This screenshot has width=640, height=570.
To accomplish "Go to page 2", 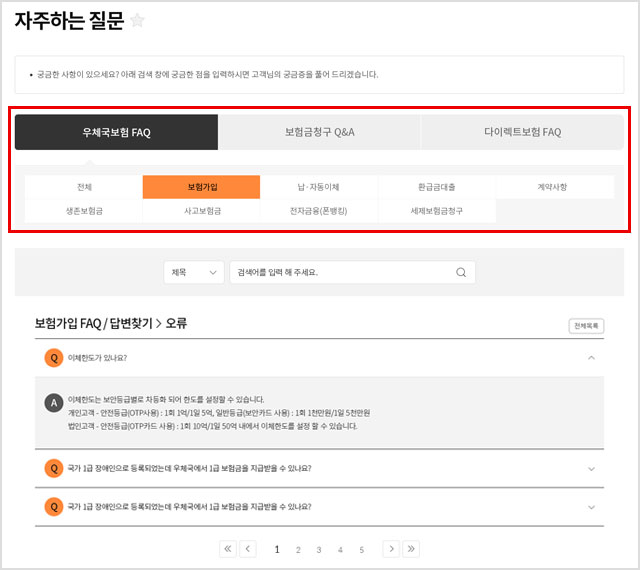I will tap(298, 550).
